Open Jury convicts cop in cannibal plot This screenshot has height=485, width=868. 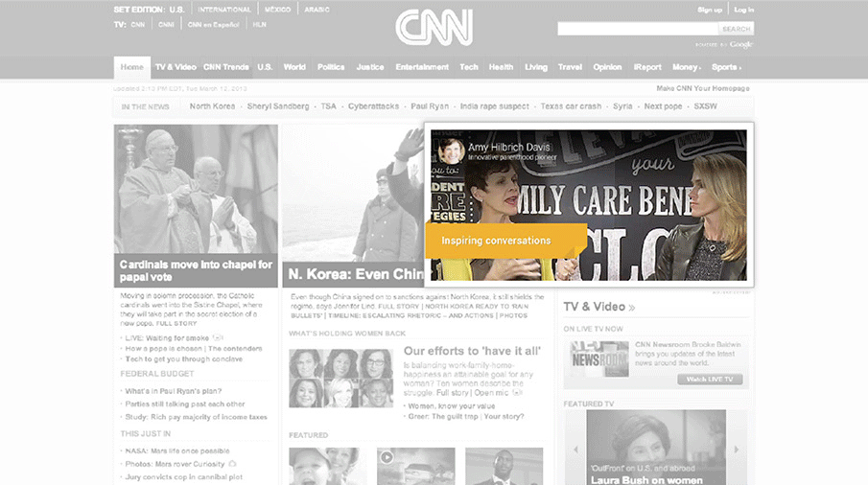tap(184, 476)
